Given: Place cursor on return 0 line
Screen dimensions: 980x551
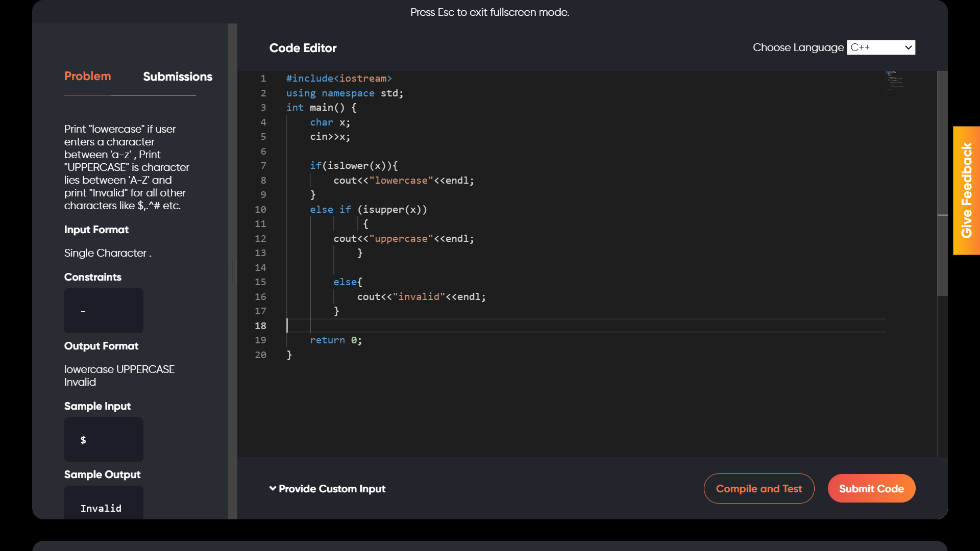Looking at the screenshot, I should [x=335, y=340].
